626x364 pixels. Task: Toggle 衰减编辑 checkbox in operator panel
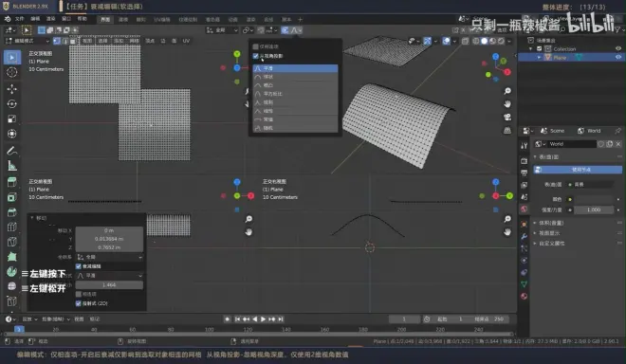(x=78, y=266)
